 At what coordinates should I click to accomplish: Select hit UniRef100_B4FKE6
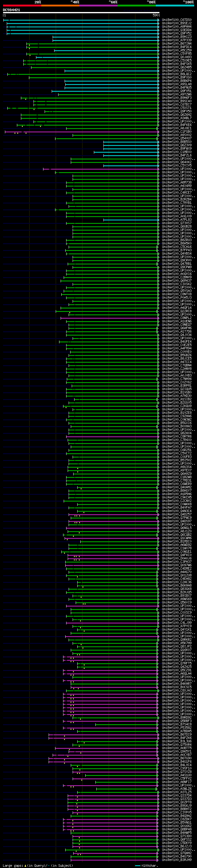click(176, 125)
